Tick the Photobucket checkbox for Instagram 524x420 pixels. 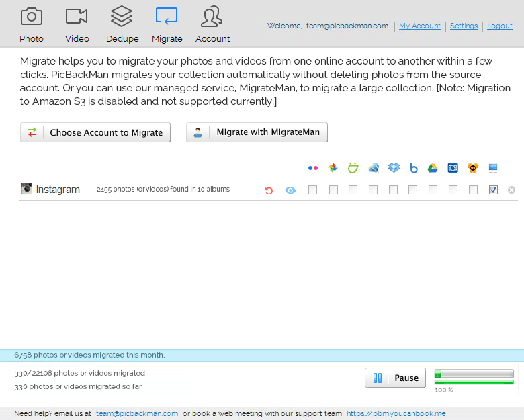pos(453,190)
